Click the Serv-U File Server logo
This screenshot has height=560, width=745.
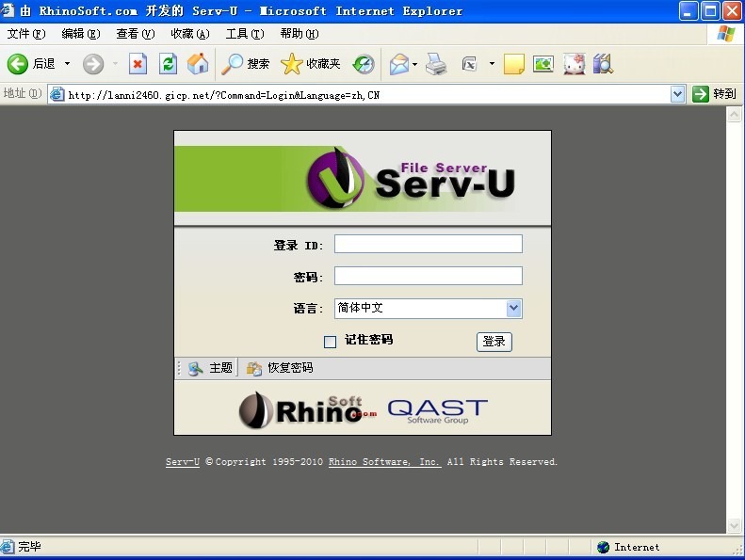(411, 178)
